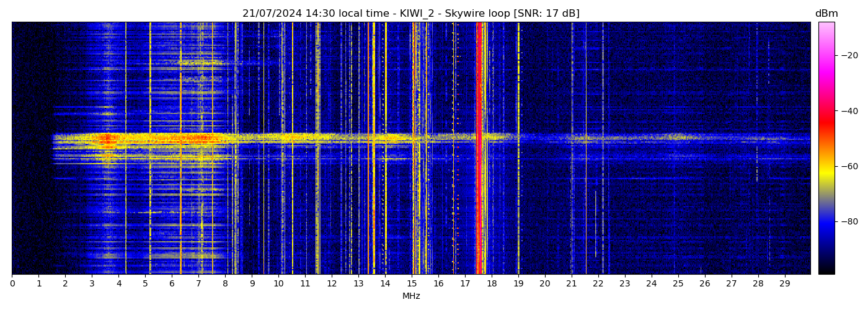Click the 10 MHz tick label
The width and height of the screenshot is (868, 310).
click(x=278, y=284)
